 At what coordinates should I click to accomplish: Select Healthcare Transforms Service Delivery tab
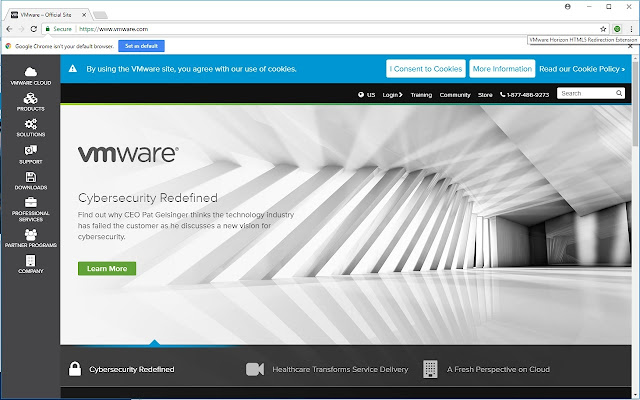pyautogui.click(x=327, y=369)
